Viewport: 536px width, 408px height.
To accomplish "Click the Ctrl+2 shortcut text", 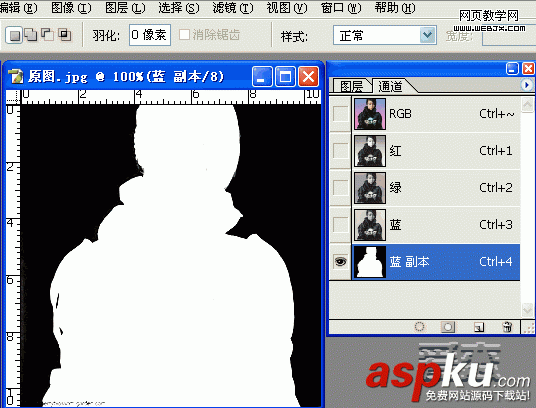I will point(496,188).
